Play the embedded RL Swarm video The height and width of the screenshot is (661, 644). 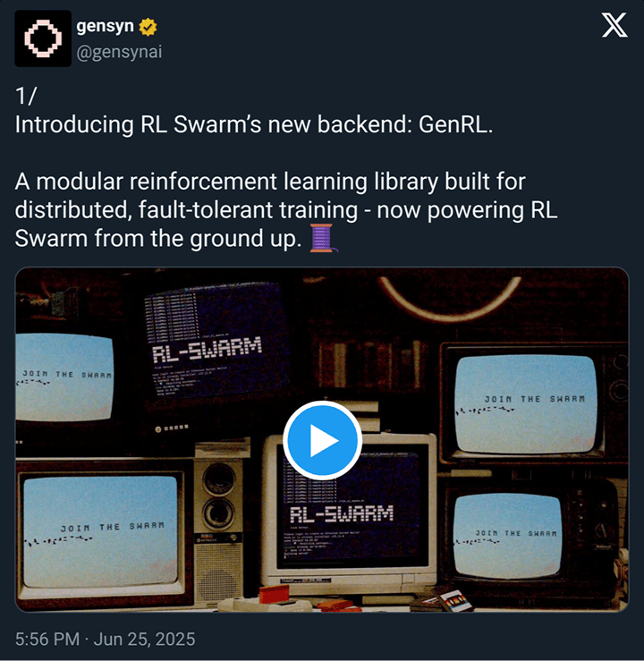tap(322, 441)
